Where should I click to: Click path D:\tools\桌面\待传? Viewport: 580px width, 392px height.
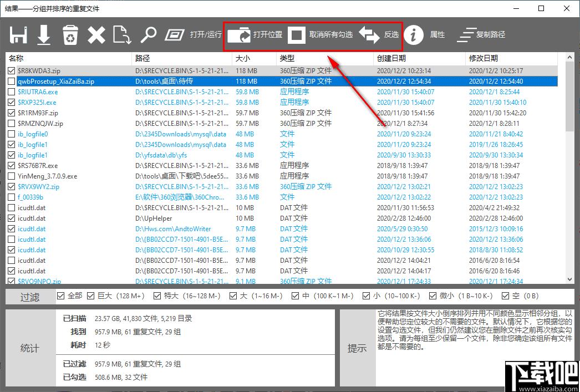pos(164,82)
